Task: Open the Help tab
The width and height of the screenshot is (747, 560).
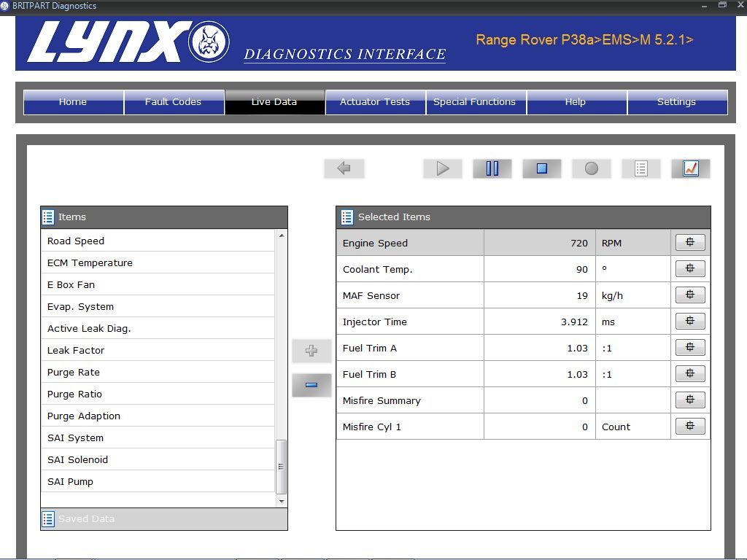Action: pos(577,102)
